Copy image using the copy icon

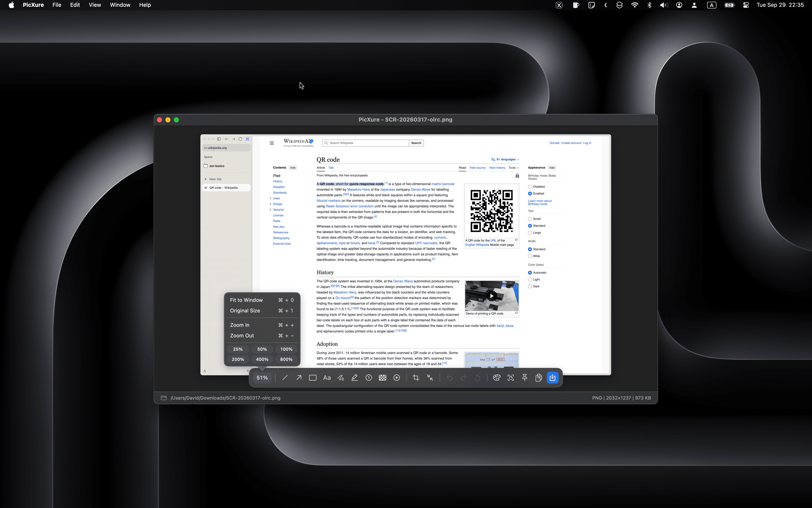click(x=539, y=378)
